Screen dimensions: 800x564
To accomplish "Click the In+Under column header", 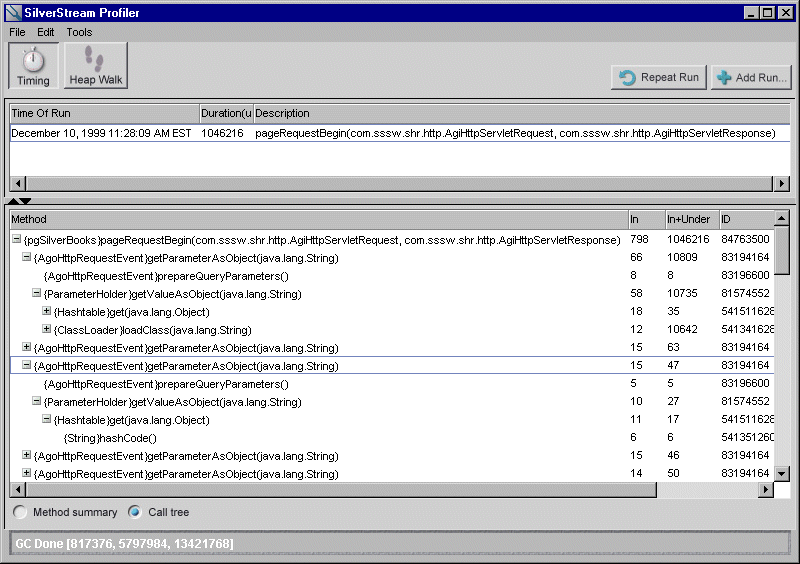I will (x=692, y=219).
